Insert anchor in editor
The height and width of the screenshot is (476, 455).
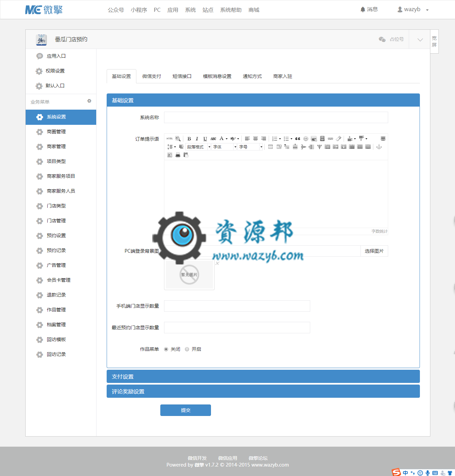point(379,147)
